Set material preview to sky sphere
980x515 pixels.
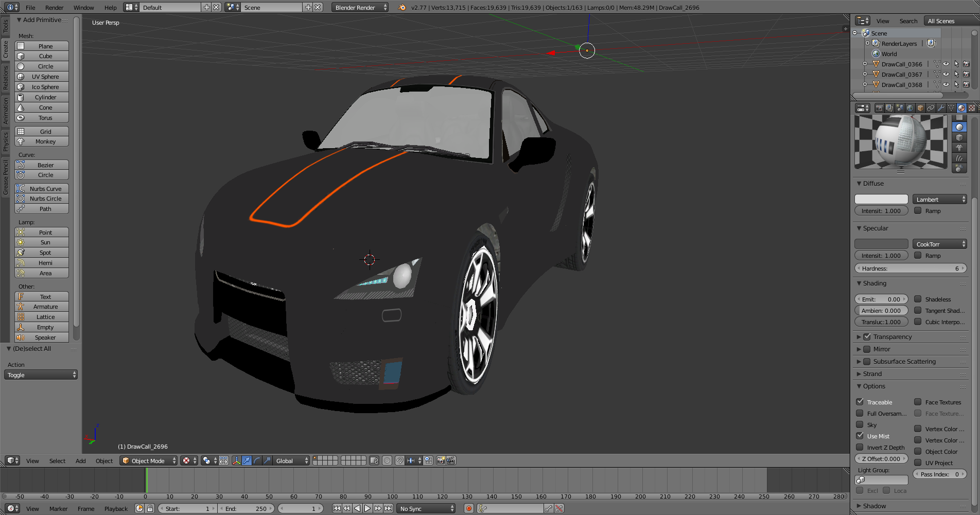click(959, 168)
